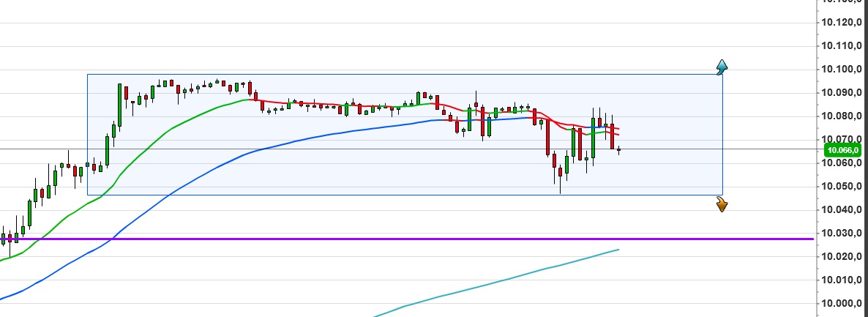Click the tall green candle at the range start
Image resolution: width=868 pixels, height=317 pixels.
[119, 105]
